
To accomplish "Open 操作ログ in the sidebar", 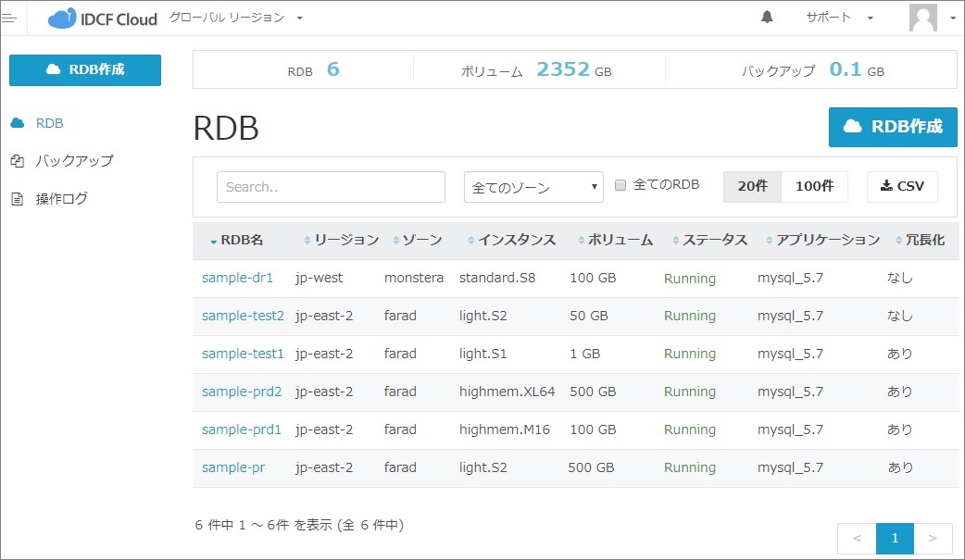I will [61, 199].
